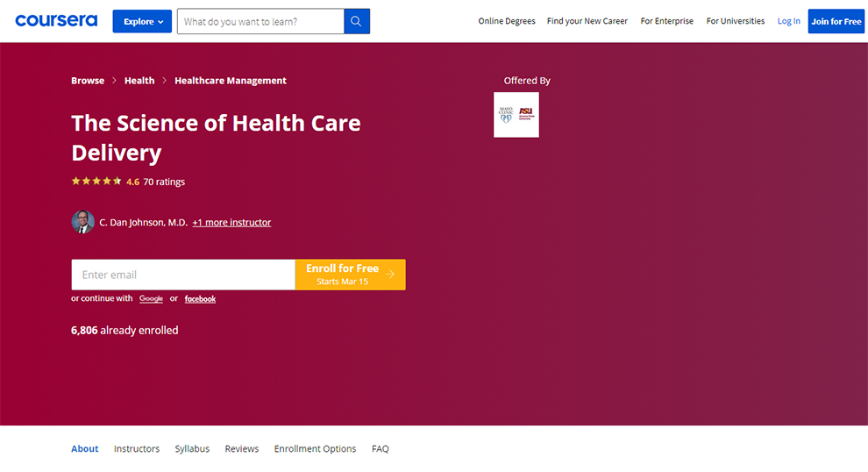Switch to the Syllabus tab
The image size is (868, 472).
coord(192,448)
